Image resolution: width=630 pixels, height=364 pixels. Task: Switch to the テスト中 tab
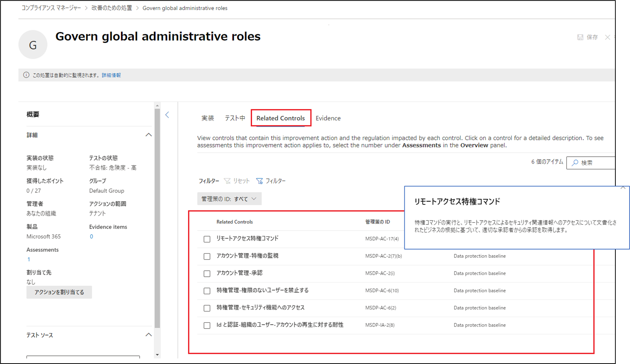pos(235,118)
